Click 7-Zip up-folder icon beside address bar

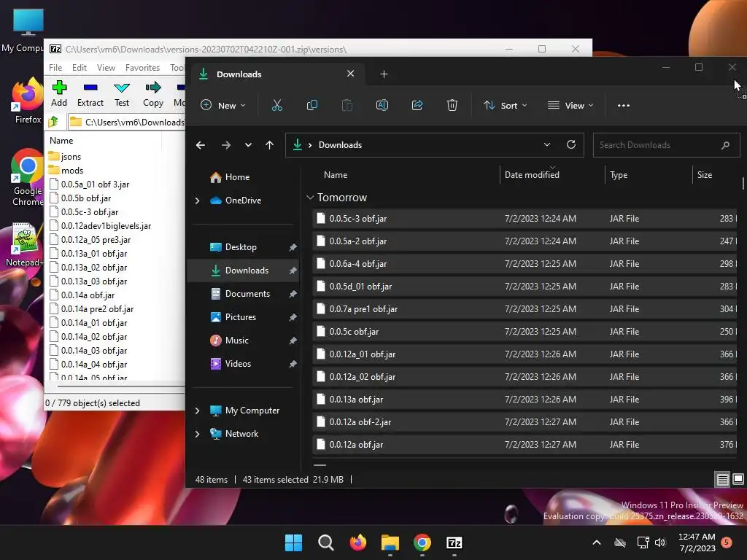pyautogui.click(x=53, y=122)
